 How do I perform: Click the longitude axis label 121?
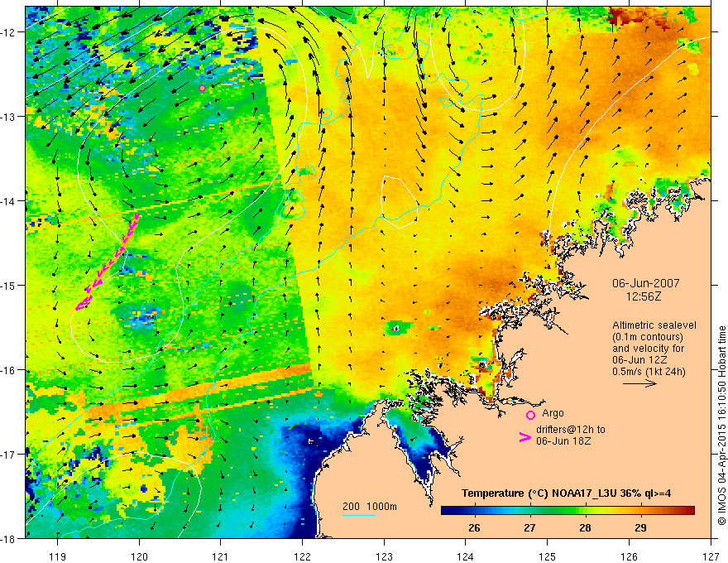coord(221,556)
